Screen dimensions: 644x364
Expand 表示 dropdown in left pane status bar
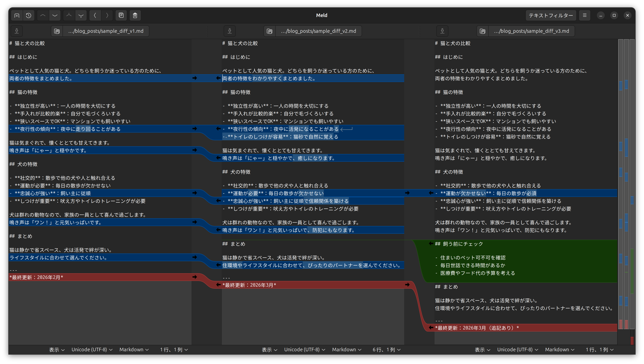point(57,349)
